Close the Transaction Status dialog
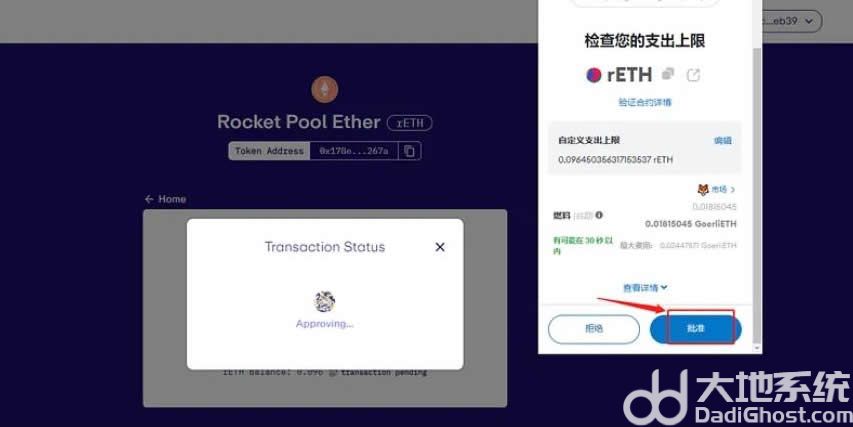 (440, 247)
